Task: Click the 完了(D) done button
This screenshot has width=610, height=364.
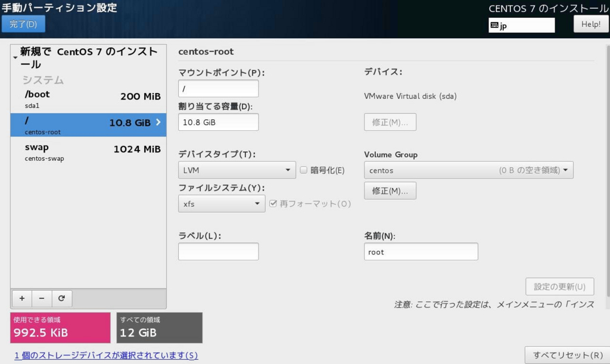Action: coord(23,24)
